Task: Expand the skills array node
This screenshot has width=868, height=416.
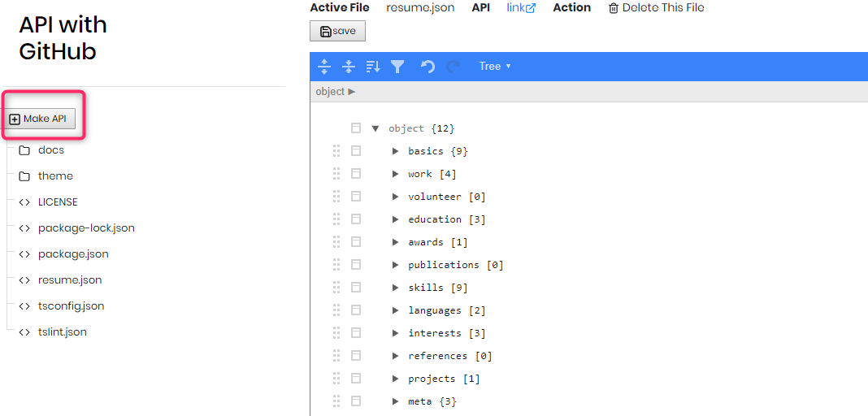Action: pos(395,287)
